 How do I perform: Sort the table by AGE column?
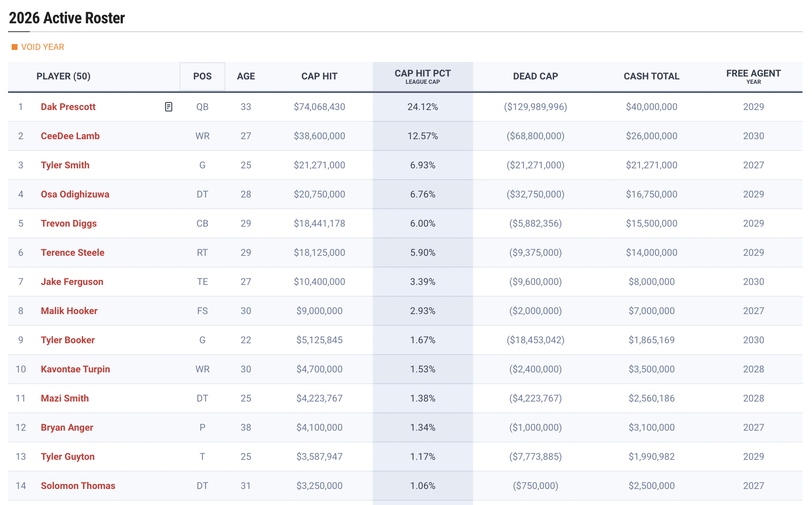coord(246,76)
